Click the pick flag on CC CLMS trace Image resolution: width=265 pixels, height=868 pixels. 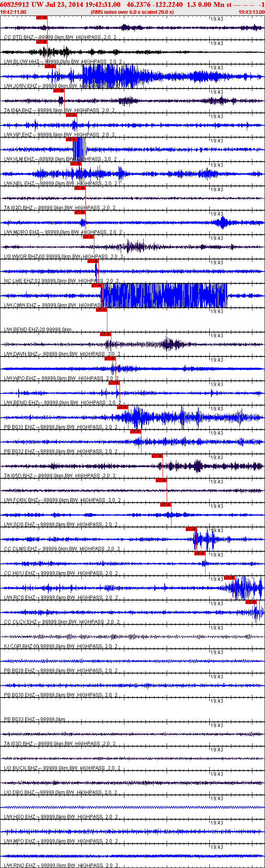tap(191, 529)
